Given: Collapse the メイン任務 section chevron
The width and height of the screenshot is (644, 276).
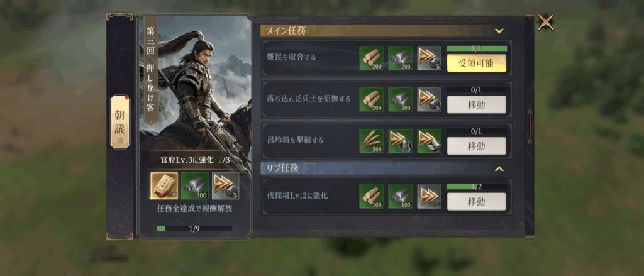Looking at the screenshot, I should (x=499, y=31).
